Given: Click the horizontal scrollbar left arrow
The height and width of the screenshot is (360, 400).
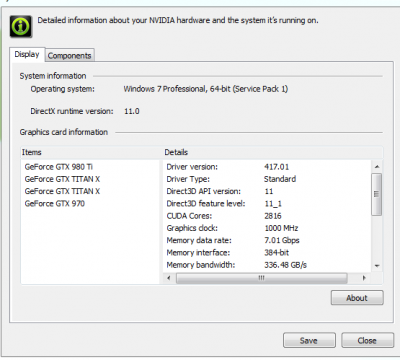Looking at the screenshot, I should (169, 278).
